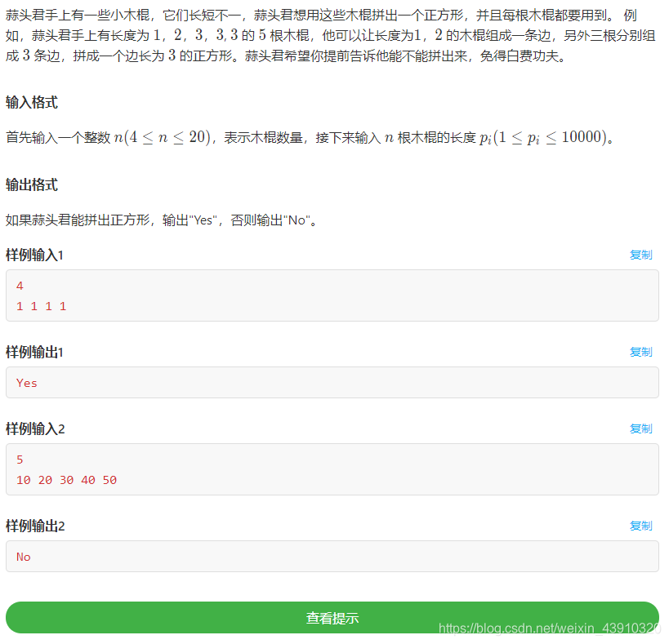The width and height of the screenshot is (669, 644).
Task: Click the line starting 首先输入一个整数
Action: coord(310,137)
